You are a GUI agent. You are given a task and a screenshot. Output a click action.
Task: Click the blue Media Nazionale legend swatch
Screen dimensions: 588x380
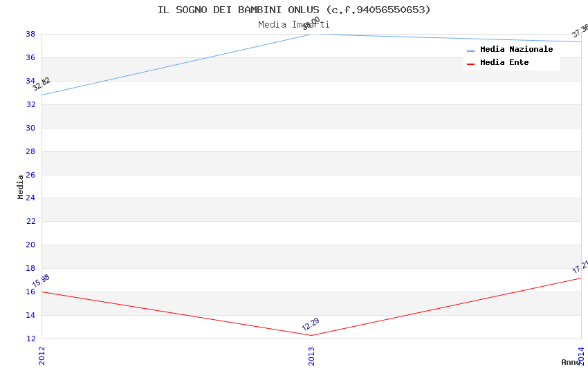[x=470, y=50]
